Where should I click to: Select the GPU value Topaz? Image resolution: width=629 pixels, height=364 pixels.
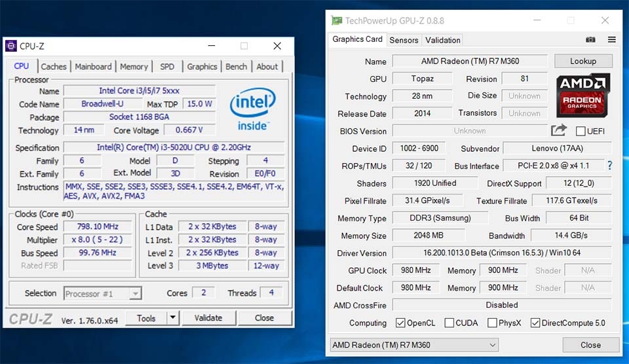[x=423, y=79]
